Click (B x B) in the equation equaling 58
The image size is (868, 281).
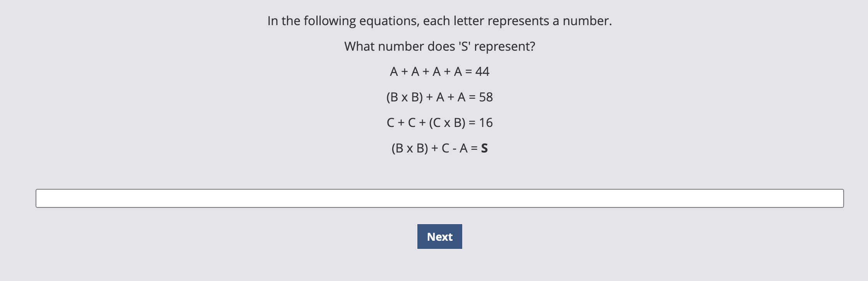405,97
